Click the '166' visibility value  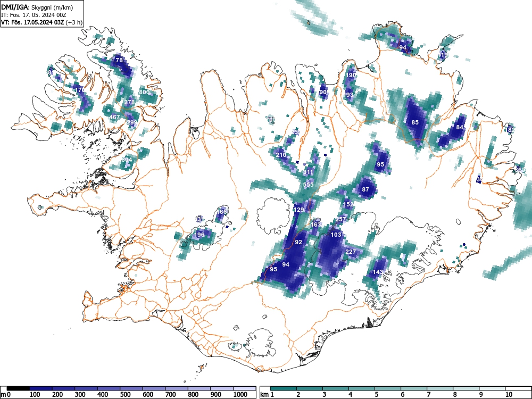(221, 212)
